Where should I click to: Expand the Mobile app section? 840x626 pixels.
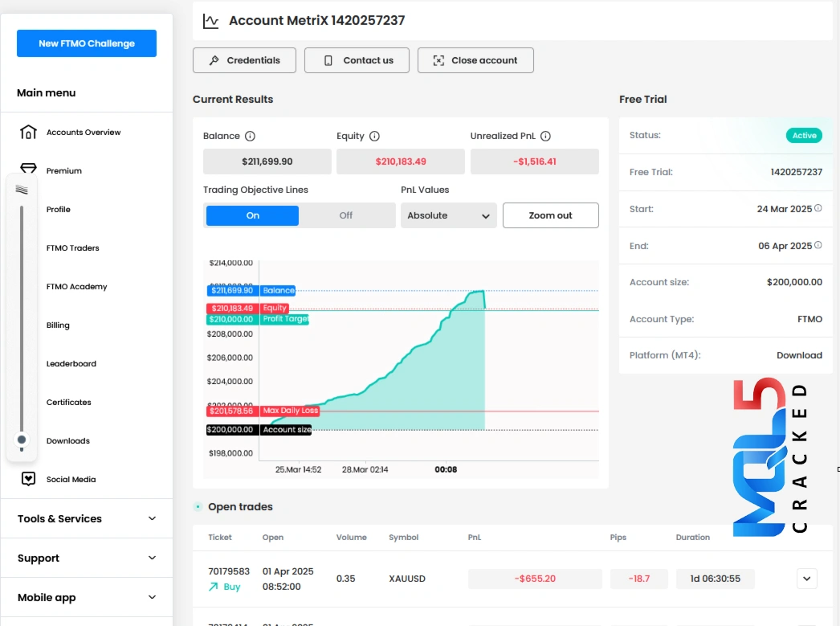[x=87, y=597]
